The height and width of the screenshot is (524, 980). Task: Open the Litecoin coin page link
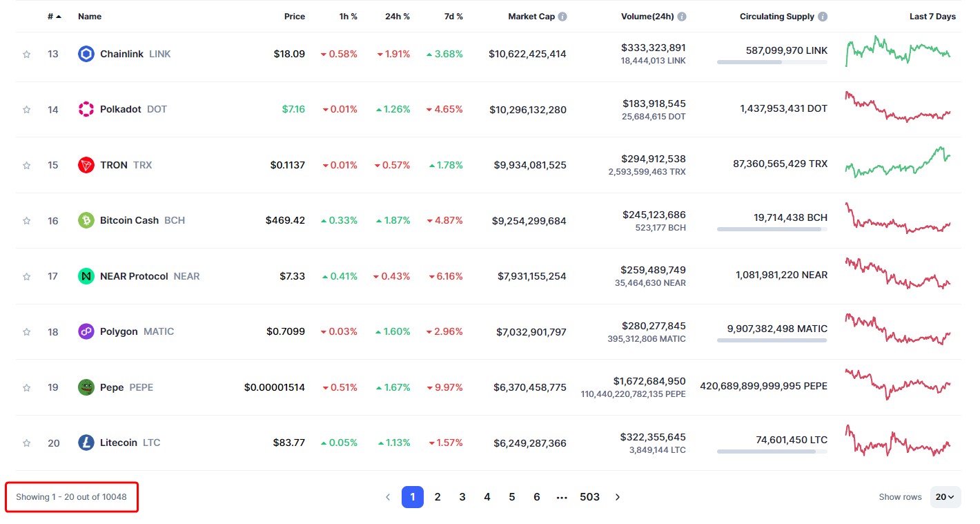pyautogui.click(x=119, y=443)
